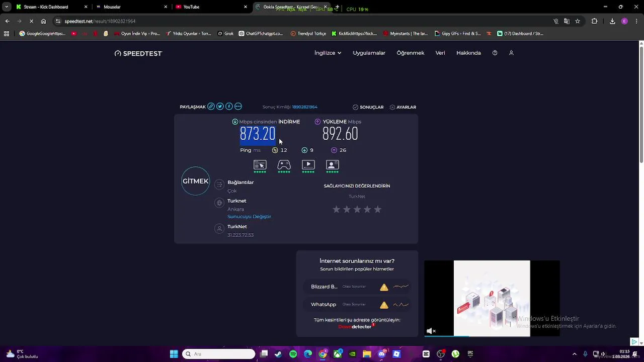Open Uygulamalar menu
The image size is (644, 362).
click(369, 53)
